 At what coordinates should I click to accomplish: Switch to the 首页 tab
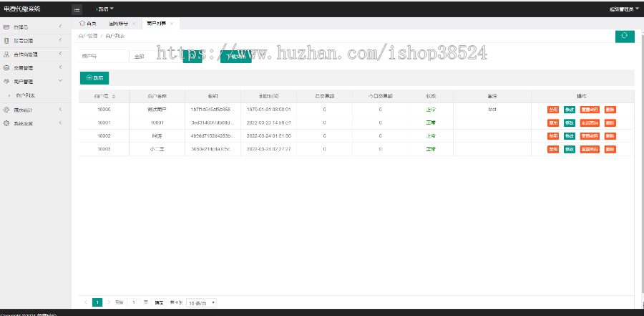pos(87,24)
